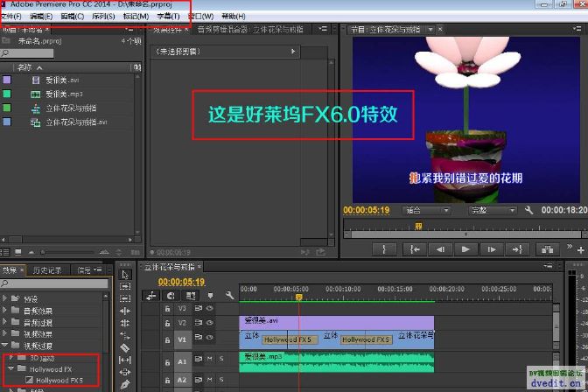
Task: Hide track V3 output eye
Action: (210, 308)
